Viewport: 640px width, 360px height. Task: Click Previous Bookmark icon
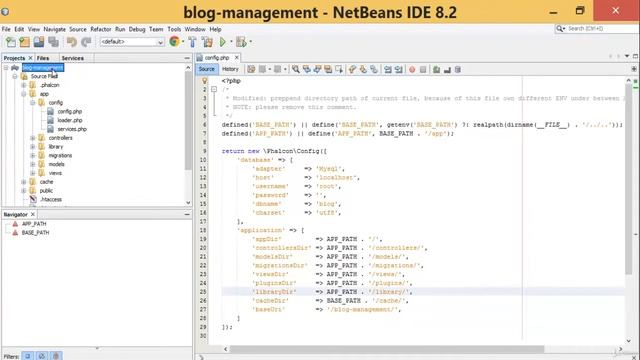[x=352, y=69]
